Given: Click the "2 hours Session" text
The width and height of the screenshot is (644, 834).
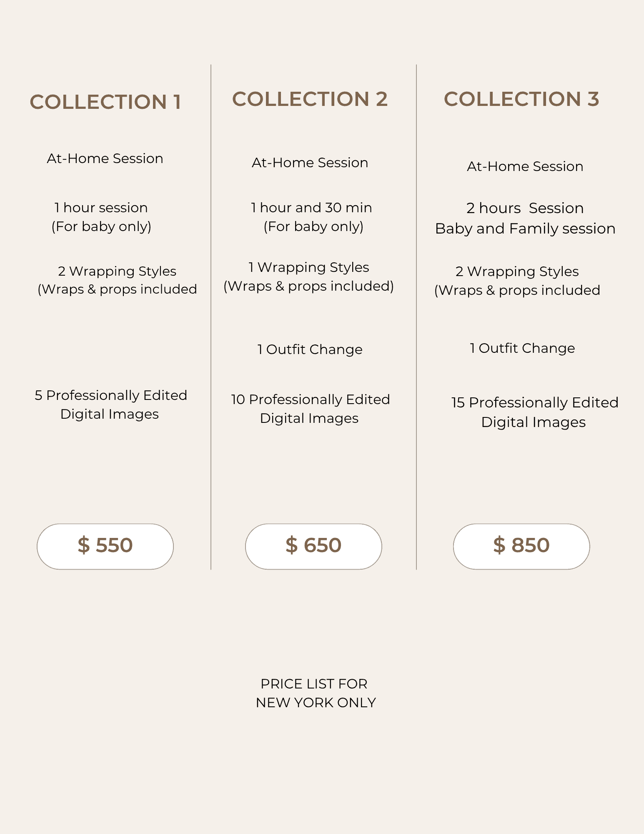Looking at the screenshot, I should (525, 208).
